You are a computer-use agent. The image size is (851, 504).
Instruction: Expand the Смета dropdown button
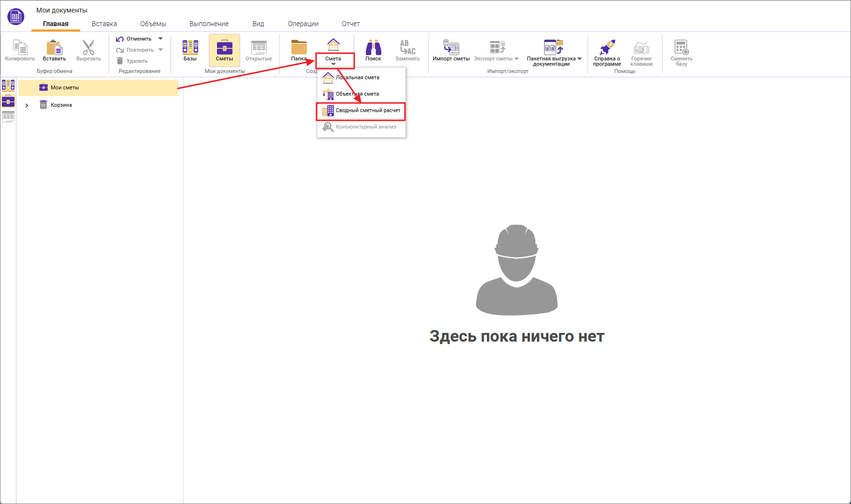click(x=333, y=60)
